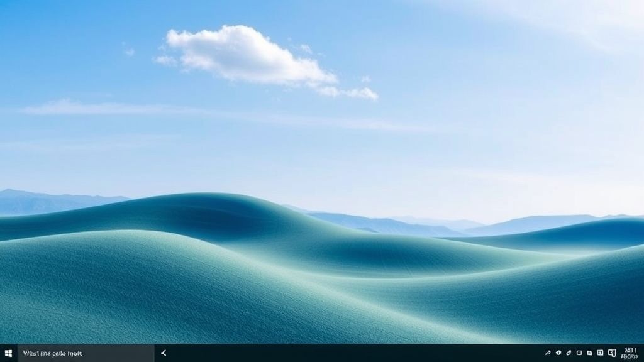644x362 pixels.
Task: Select the date beneath the clock
Action: pyautogui.click(x=630, y=356)
